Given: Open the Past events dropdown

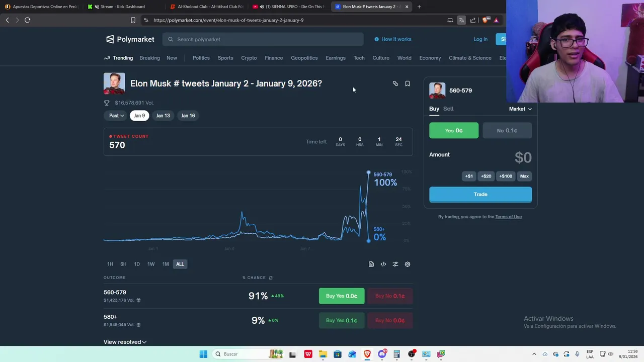Looking at the screenshot, I should 116,116.
